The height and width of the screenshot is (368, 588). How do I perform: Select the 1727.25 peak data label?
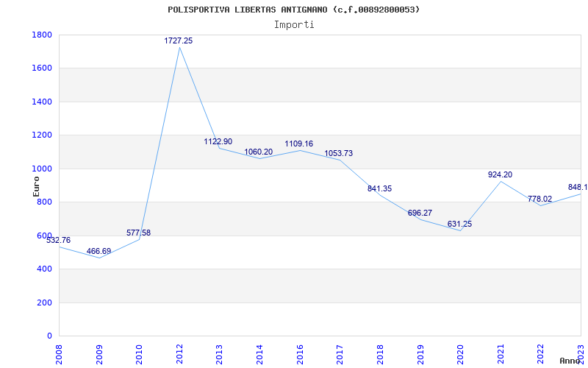click(x=179, y=40)
